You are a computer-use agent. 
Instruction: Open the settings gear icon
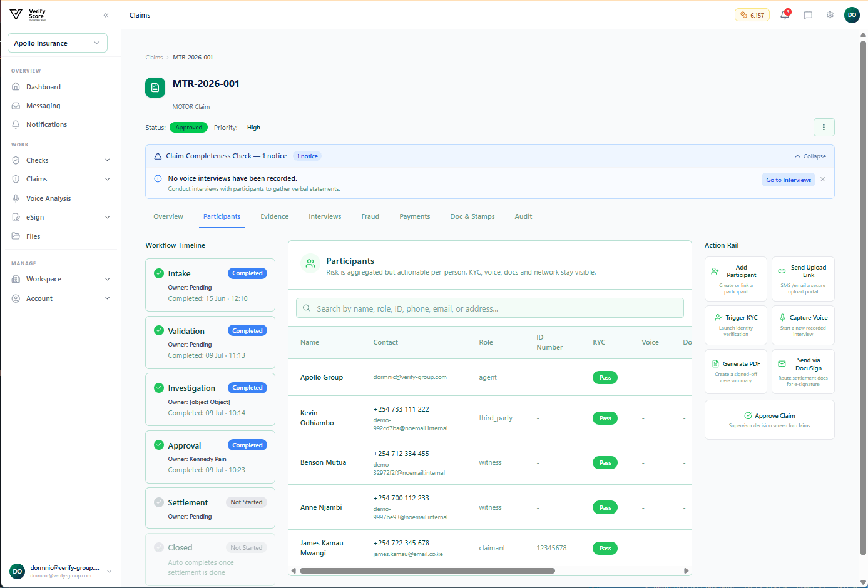click(x=830, y=15)
